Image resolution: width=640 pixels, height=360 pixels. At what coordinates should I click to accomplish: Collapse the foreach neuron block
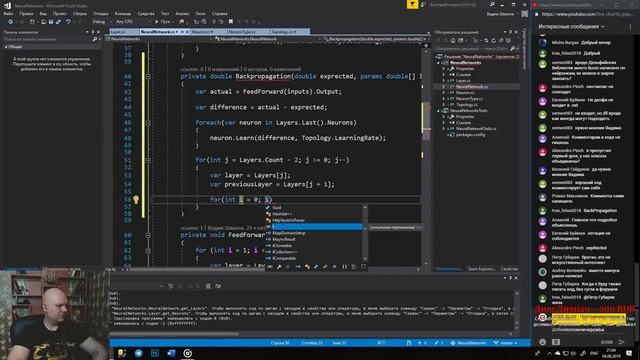click(x=148, y=122)
